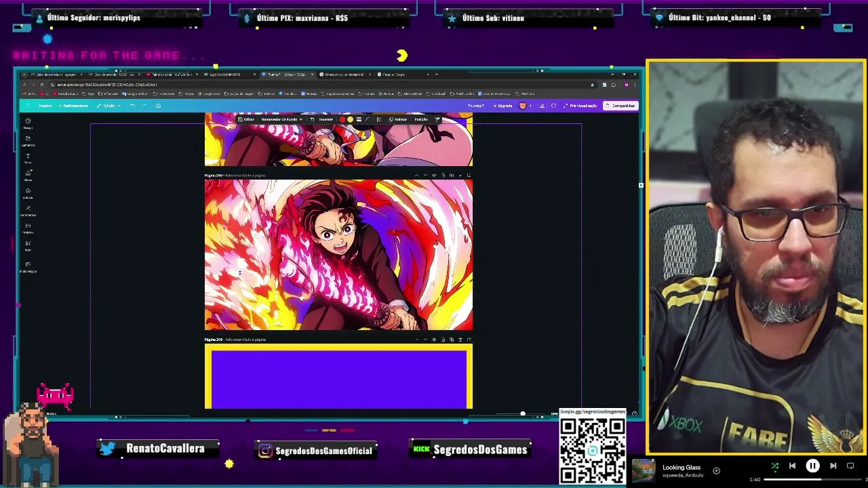
Task: Pick the red color swatch
Action: pyautogui.click(x=342, y=119)
